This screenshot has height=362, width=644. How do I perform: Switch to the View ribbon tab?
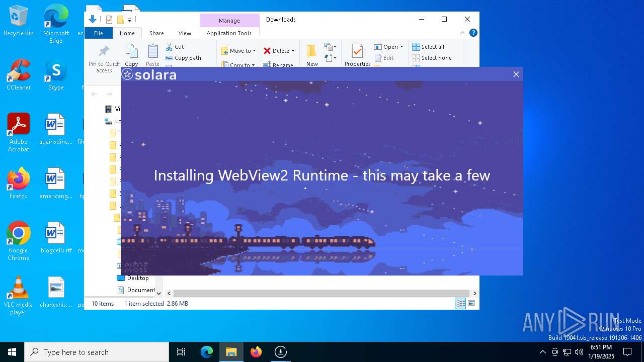[185, 33]
